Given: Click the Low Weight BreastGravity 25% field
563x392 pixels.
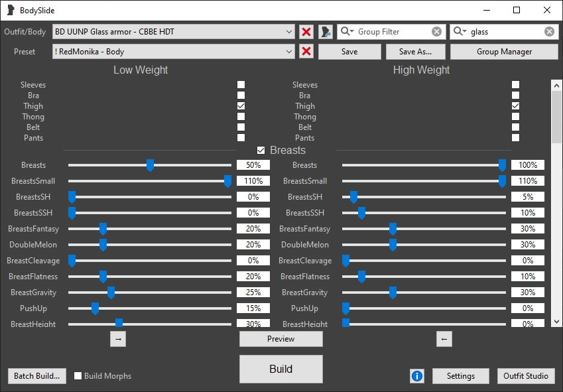Looking at the screenshot, I should tap(253, 293).
